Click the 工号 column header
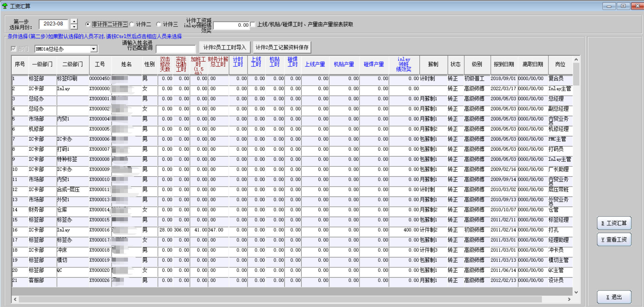Image resolution: width=644 pixels, height=307 pixels. pyautogui.click(x=100, y=65)
